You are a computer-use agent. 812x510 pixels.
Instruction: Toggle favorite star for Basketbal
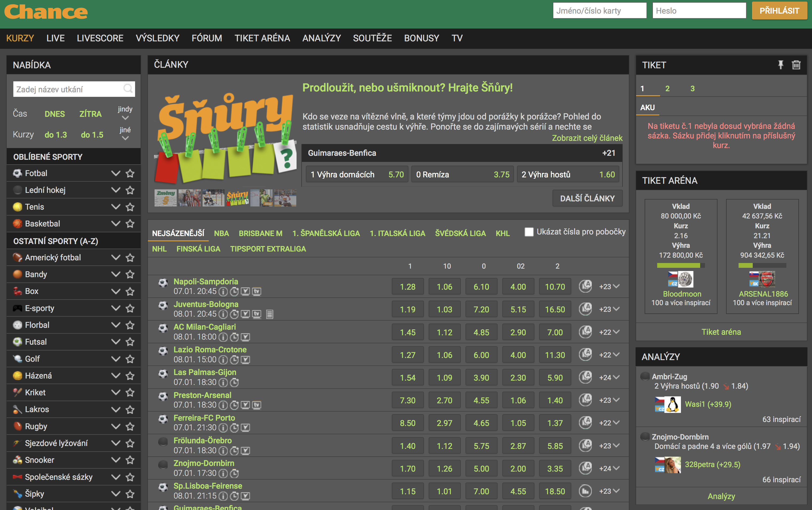coord(130,224)
